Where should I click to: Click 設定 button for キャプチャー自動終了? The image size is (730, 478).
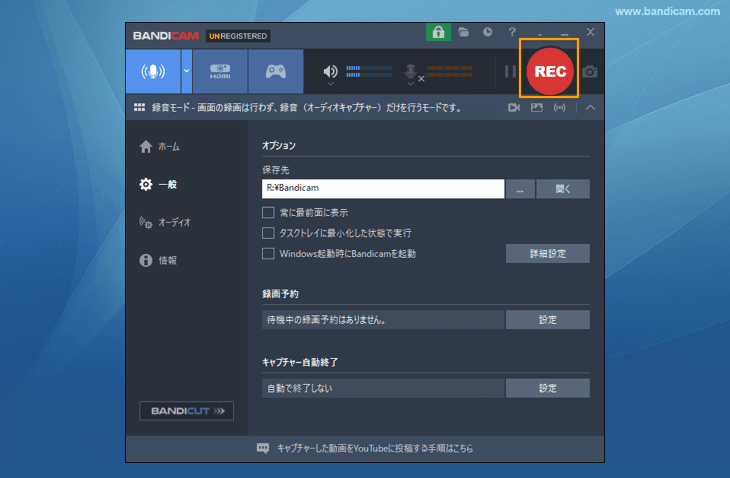click(548, 388)
